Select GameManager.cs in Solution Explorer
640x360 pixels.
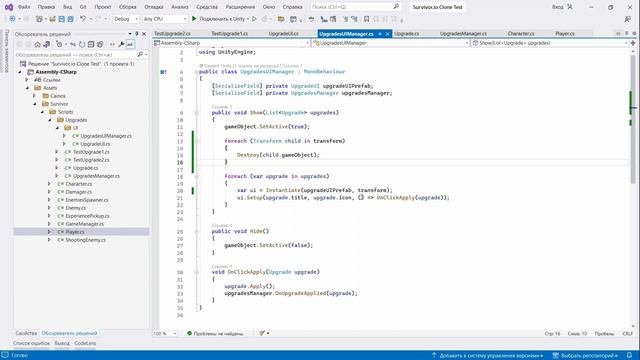click(84, 224)
